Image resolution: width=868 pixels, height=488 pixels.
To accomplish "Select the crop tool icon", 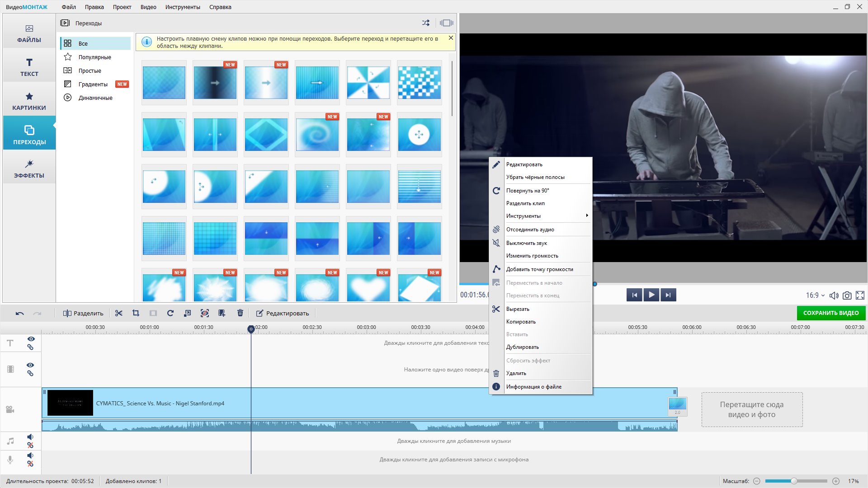I will pos(136,313).
